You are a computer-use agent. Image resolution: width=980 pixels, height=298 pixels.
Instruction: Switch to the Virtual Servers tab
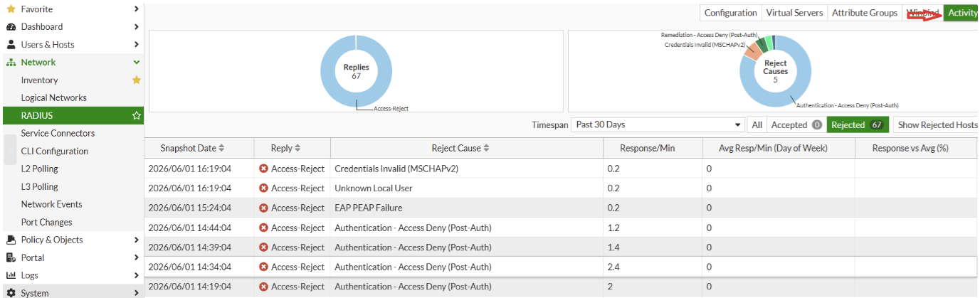pyautogui.click(x=794, y=13)
